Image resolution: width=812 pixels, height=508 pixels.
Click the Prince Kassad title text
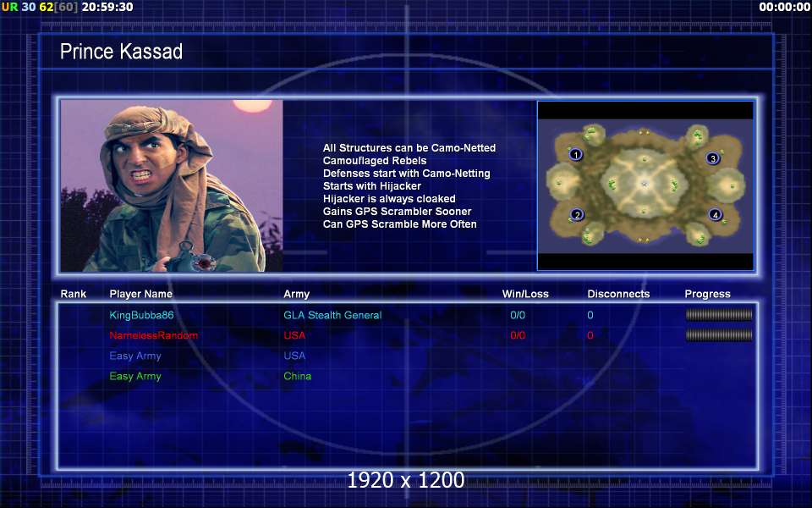[121, 52]
